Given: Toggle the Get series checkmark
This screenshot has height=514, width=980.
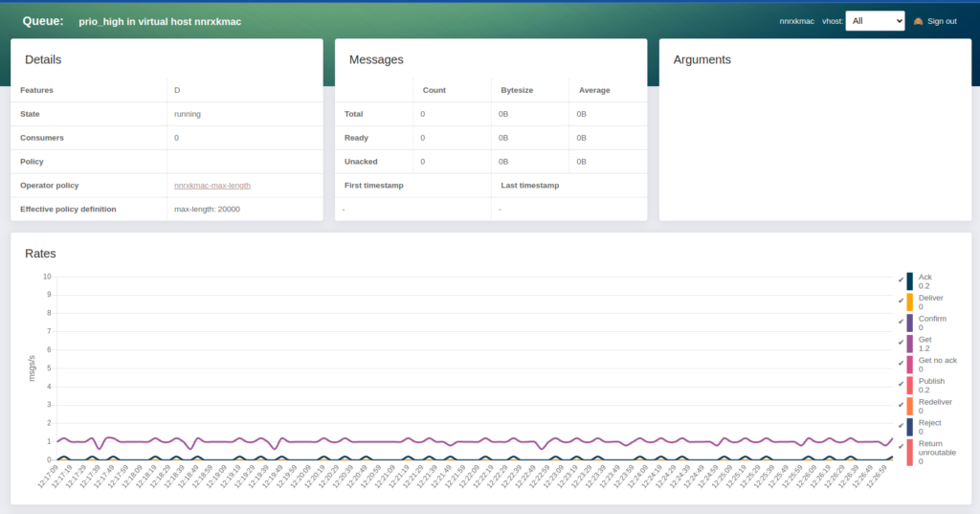Looking at the screenshot, I should pos(901,343).
